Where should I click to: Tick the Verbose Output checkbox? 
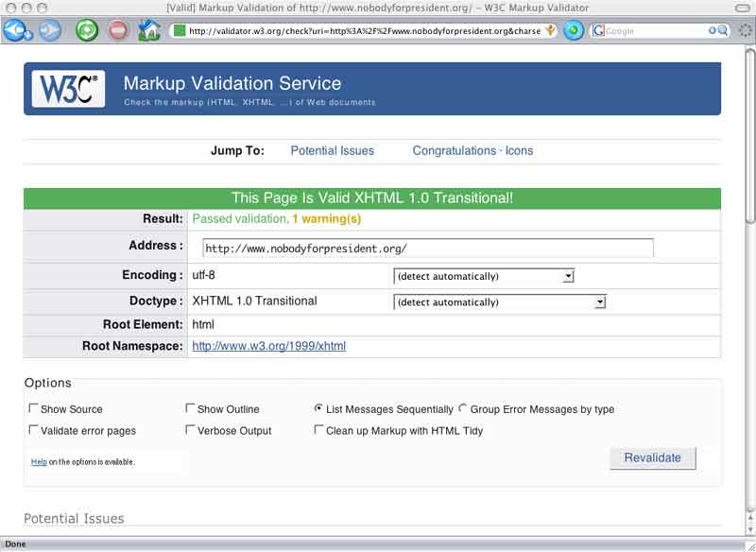click(x=190, y=429)
